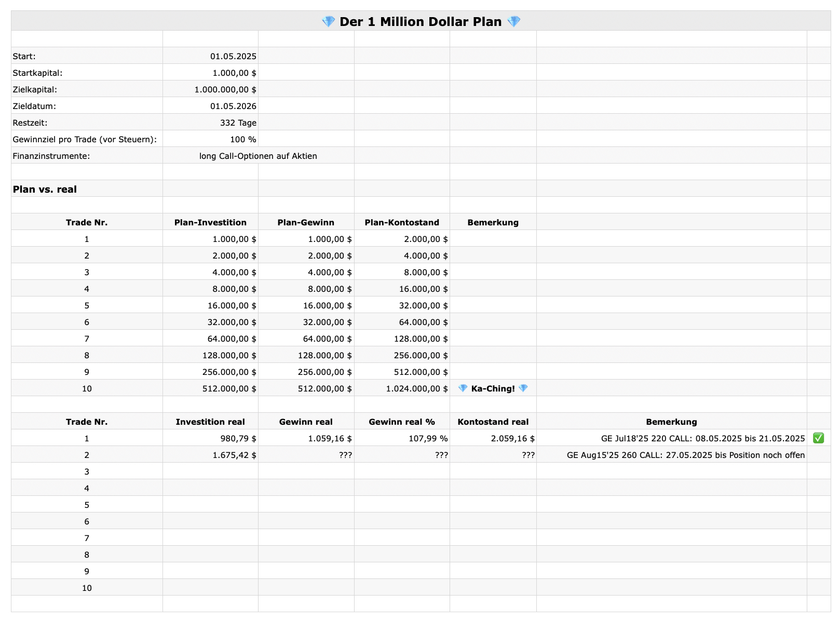Select the GE Aug15'25 260 CALL remark cell

(x=685, y=455)
